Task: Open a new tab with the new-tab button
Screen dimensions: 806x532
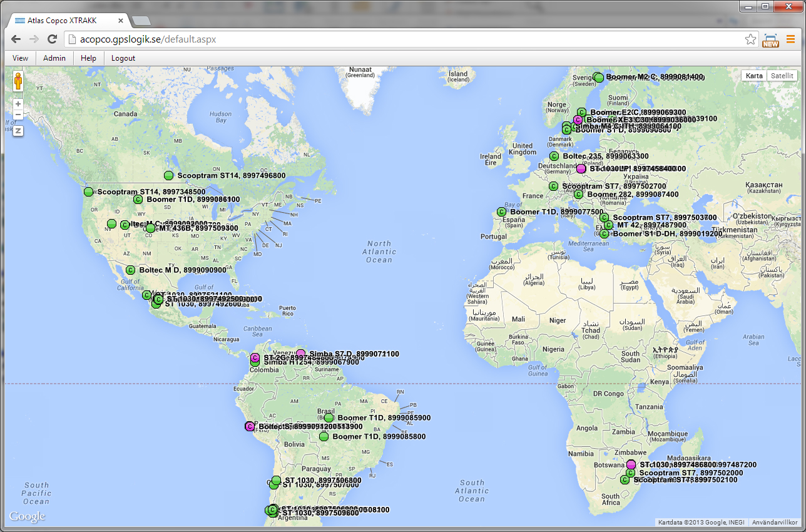Action: point(141,21)
